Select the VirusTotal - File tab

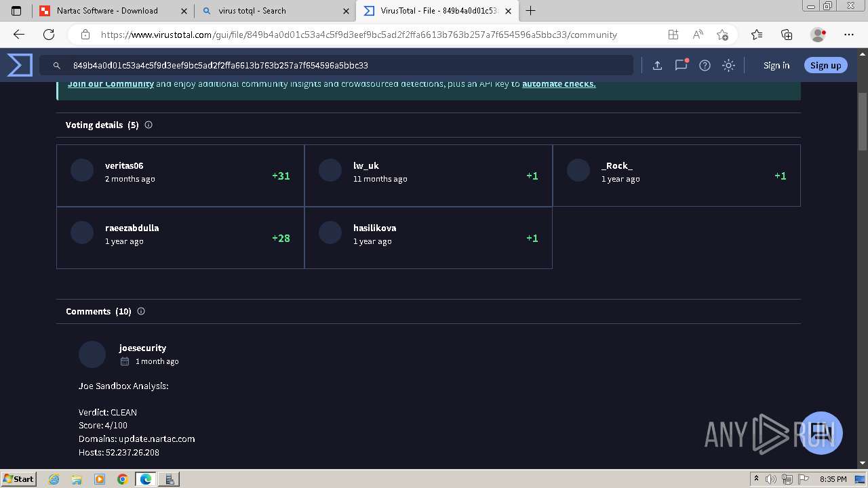[438, 11]
